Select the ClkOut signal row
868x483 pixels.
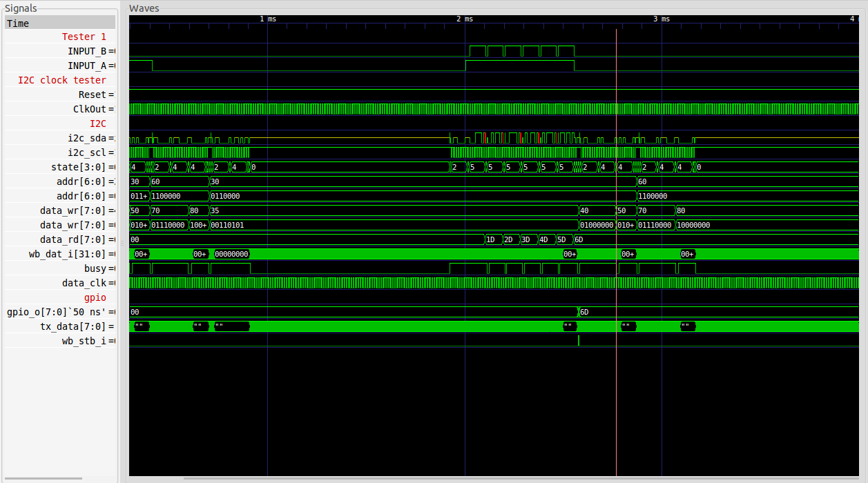[x=90, y=109]
